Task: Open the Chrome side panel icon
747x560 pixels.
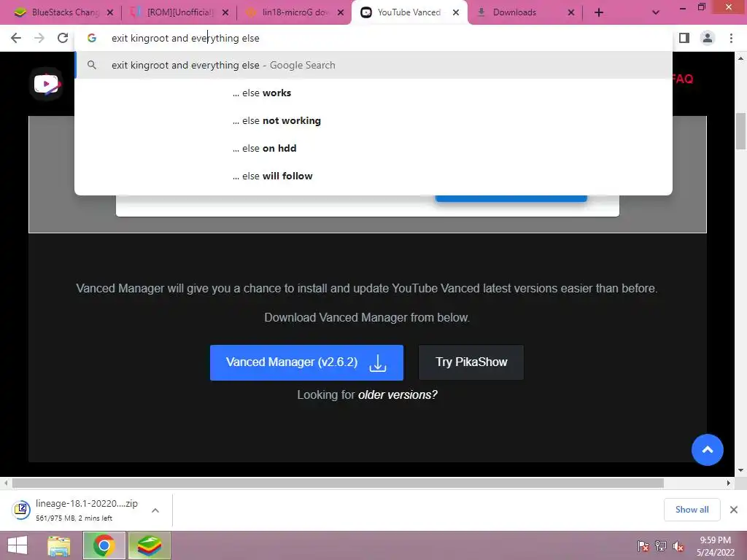Action: (x=684, y=38)
